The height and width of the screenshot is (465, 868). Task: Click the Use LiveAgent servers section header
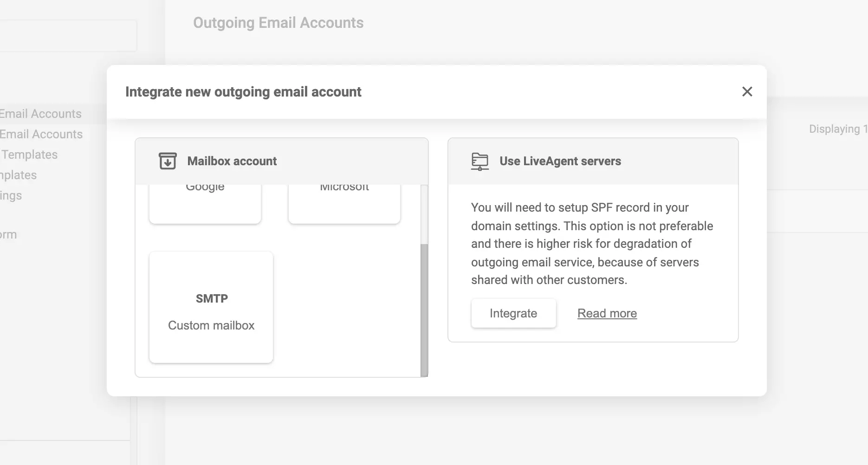[x=560, y=161]
